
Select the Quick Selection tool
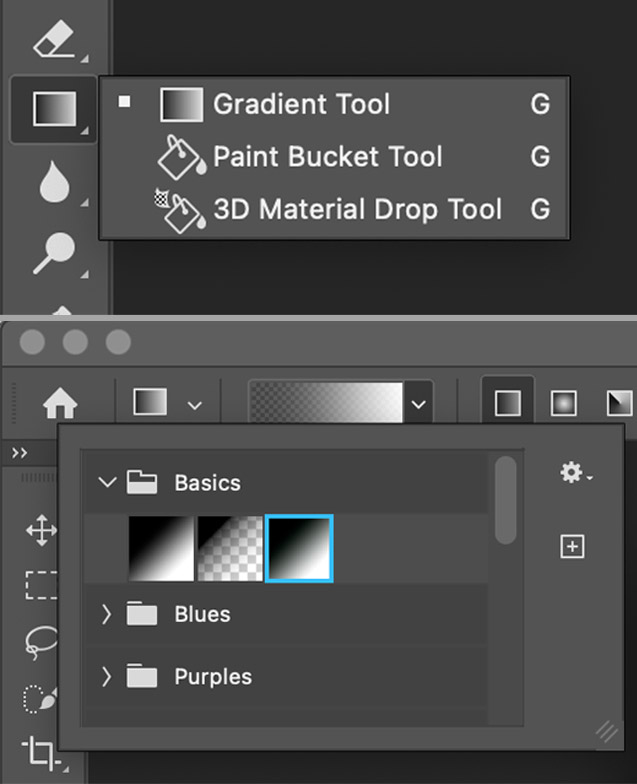tap(41, 700)
